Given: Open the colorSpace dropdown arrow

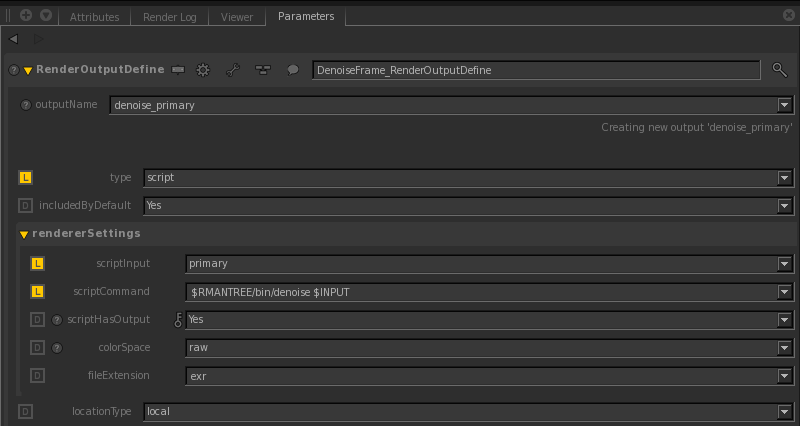Looking at the screenshot, I should (x=785, y=348).
